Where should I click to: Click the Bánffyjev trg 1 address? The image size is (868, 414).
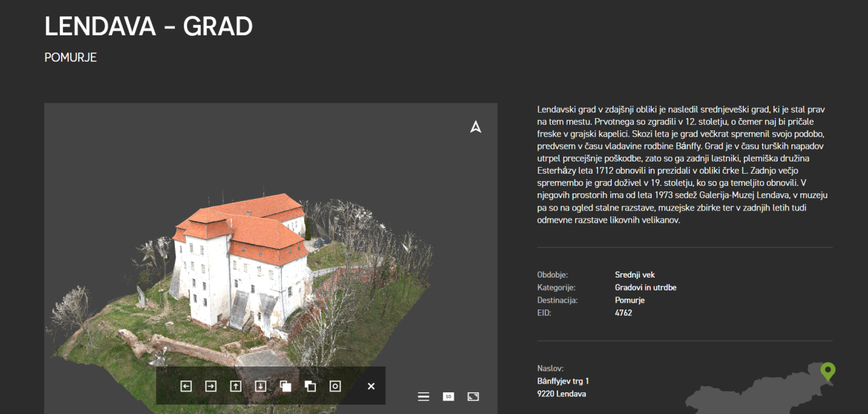coord(563,381)
